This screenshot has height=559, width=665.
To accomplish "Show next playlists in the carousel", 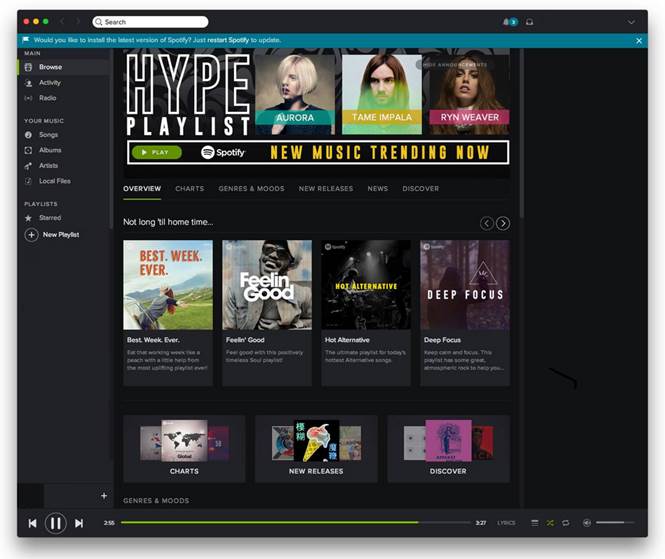I will [503, 223].
